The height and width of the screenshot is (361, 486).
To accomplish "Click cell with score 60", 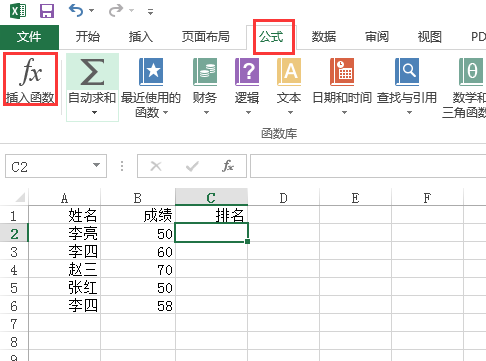I will 138,251.
